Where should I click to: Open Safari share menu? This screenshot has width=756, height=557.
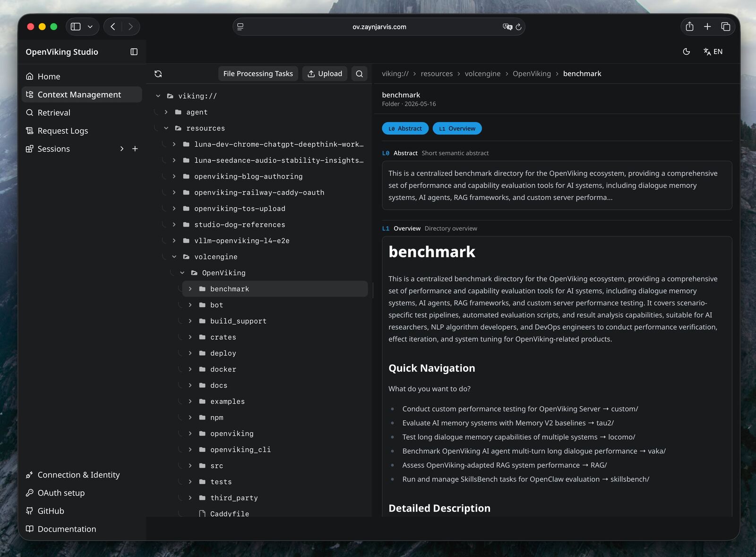689,27
